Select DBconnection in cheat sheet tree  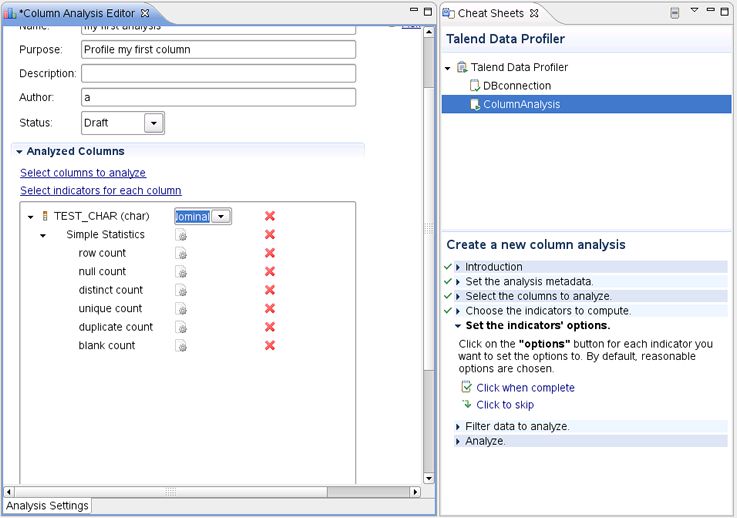pyautogui.click(x=517, y=86)
